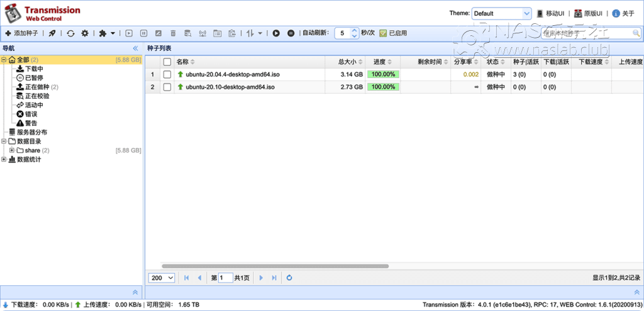
Task: Click the puzzle-piece plugin icon
Action: [103, 33]
